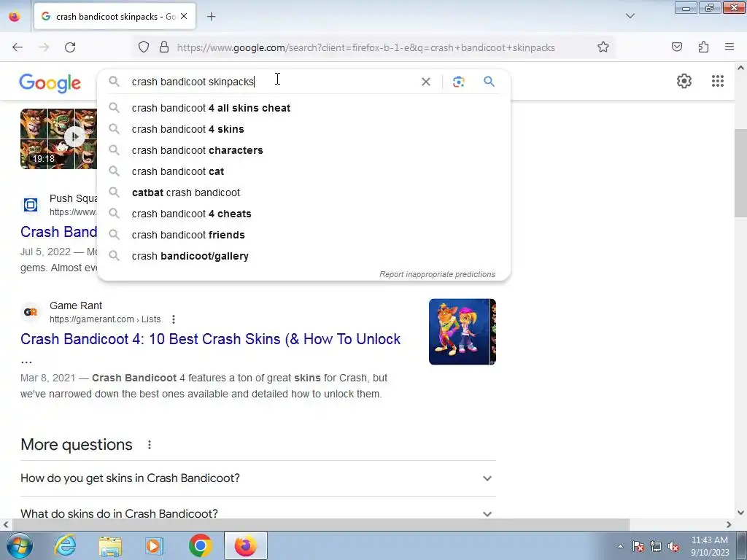Image resolution: width=747 pixels, height=560 pixels.
Task: Open Game Rant result options menu
Action: coord(174,319)
